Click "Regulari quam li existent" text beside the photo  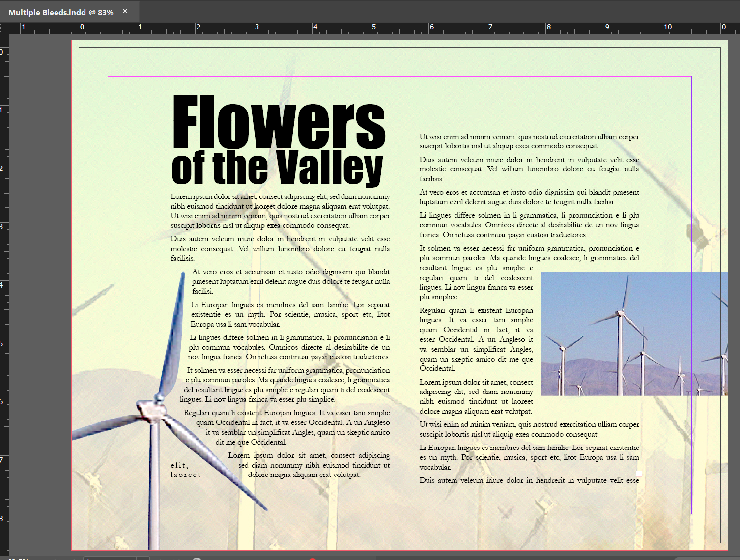476,339
